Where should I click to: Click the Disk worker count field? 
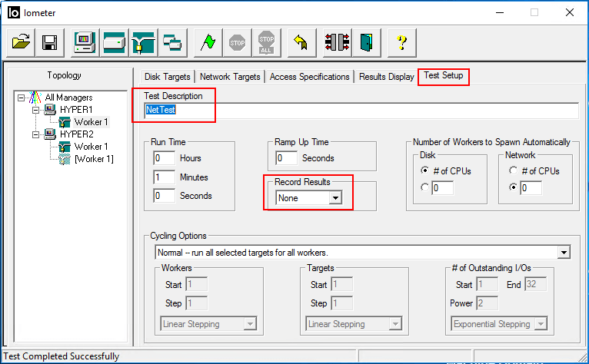tap(442, 187)
